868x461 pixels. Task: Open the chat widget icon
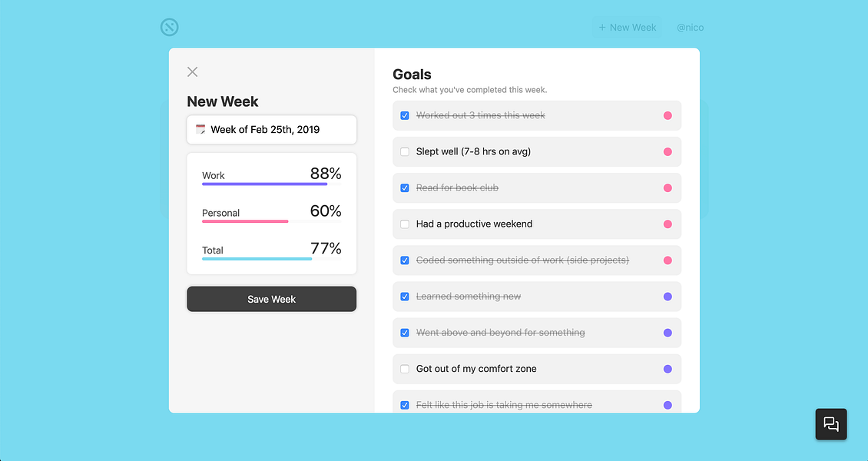click(x=831, y=424)
